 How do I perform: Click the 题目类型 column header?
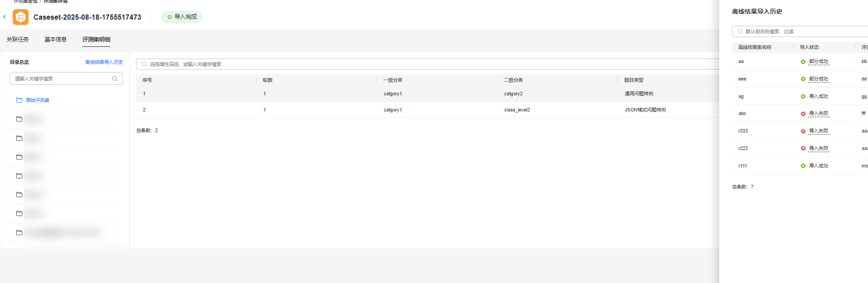(634, 80)
